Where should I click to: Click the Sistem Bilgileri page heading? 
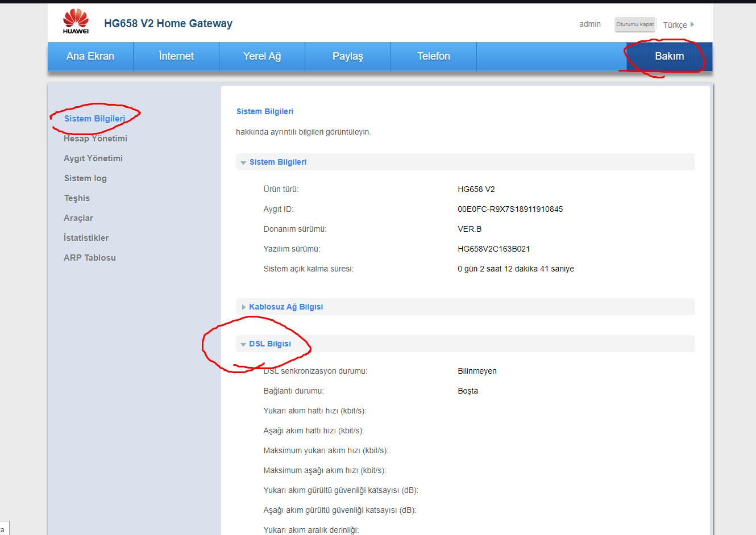tap(265, 111)
